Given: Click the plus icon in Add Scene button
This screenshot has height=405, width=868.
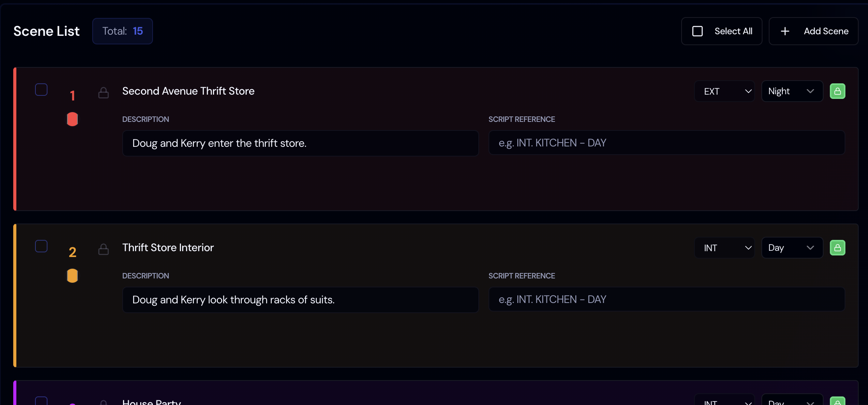Looking at the screenshot, I should [x=785, y=31].
